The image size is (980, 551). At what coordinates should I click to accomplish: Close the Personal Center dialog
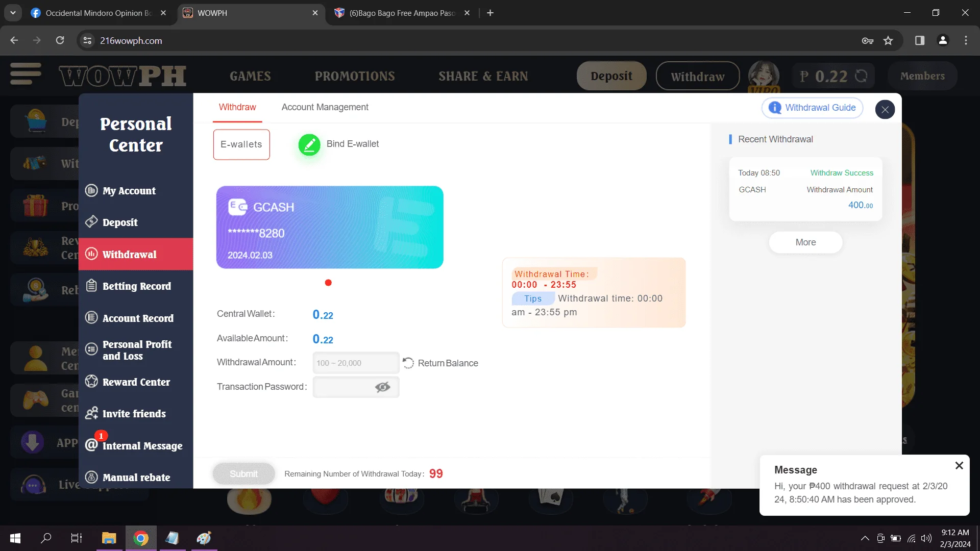pyautogui.click(x=885, y=109)
